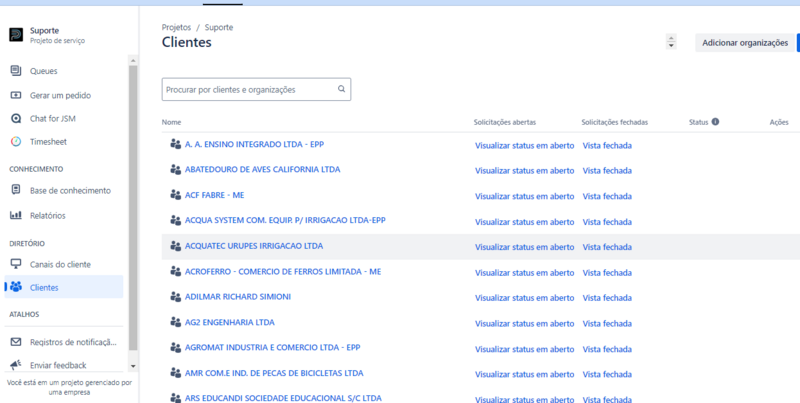Click organization icon beside A. A. ENSINO INTEGRADO
Screen dimensions: 800x403
click(176, 144)
